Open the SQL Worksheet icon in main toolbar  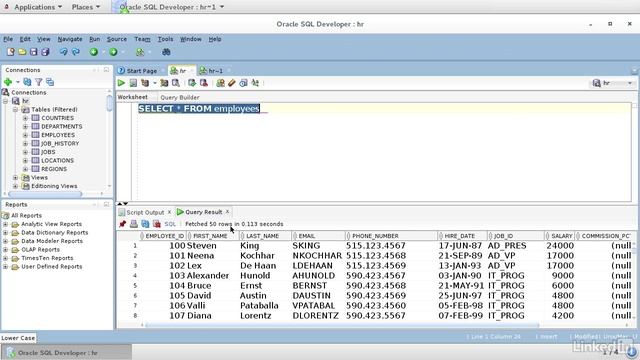coord(140,52)
